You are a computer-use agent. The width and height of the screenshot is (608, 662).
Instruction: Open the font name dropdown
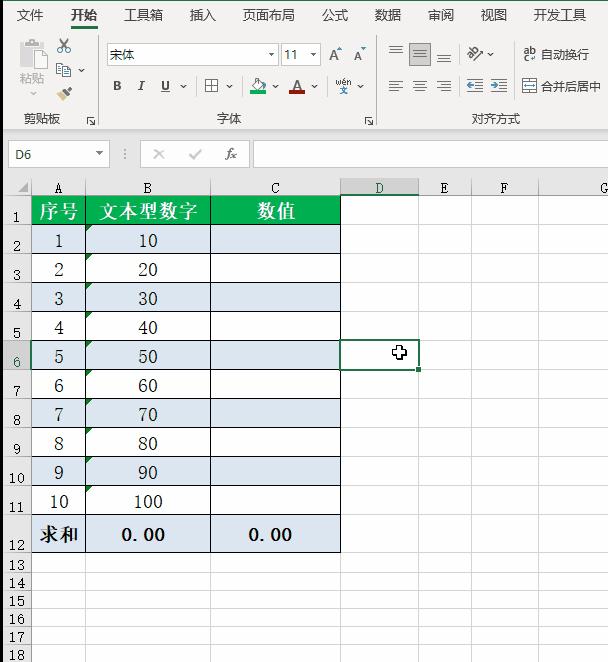(271, 54)
